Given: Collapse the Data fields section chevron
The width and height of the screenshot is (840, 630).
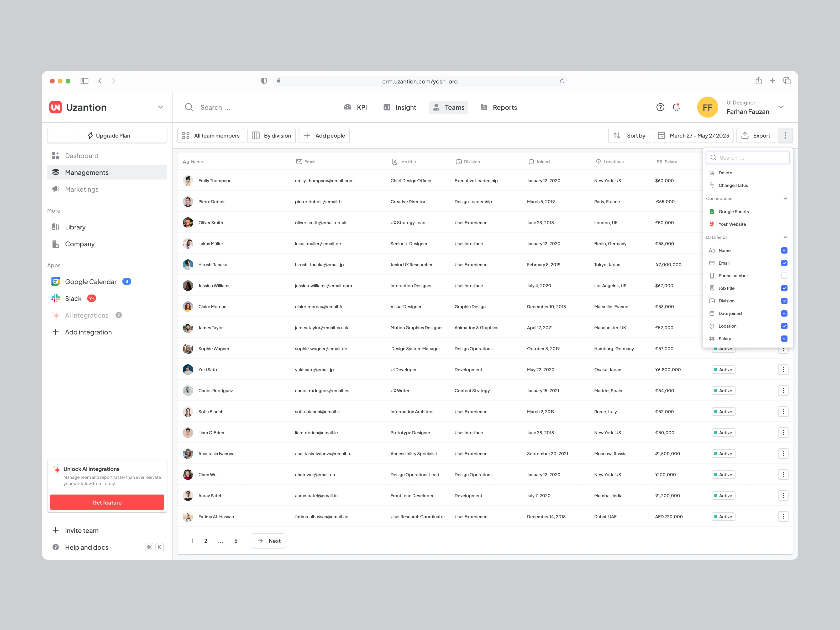Looking at the screenshot, I should (785, 237).
